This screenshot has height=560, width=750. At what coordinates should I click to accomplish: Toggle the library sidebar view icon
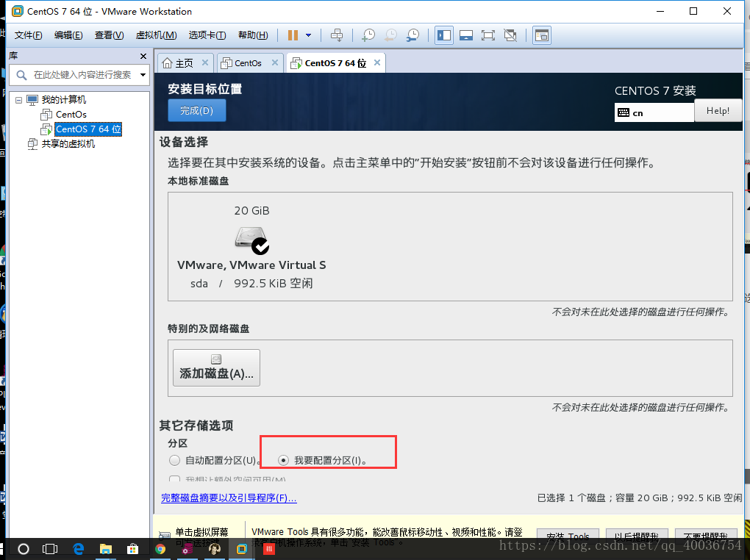444,35
